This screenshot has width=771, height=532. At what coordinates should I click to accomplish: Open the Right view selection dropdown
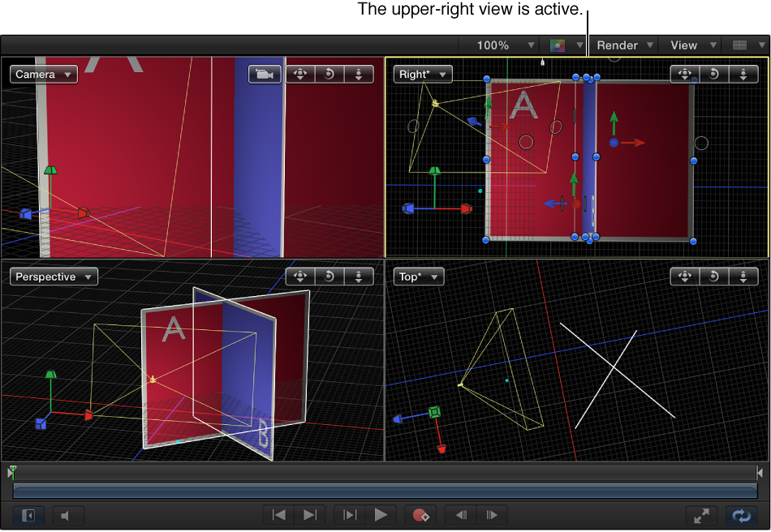click(422, 73)
